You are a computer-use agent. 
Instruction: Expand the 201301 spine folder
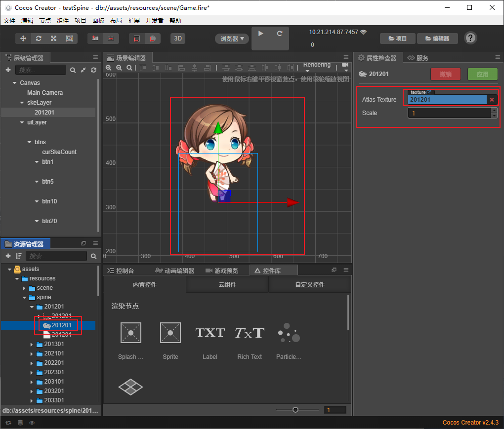(32, 344)
